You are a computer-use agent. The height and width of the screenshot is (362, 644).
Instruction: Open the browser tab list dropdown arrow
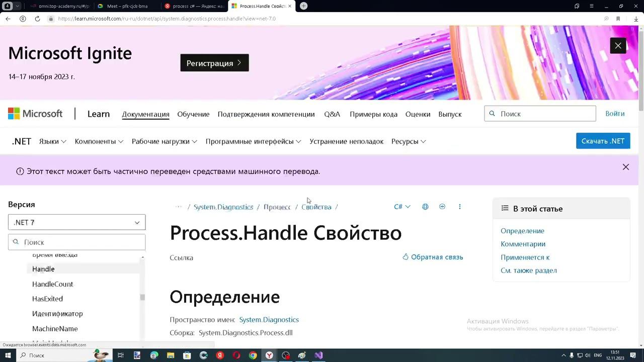coord(18,6)
